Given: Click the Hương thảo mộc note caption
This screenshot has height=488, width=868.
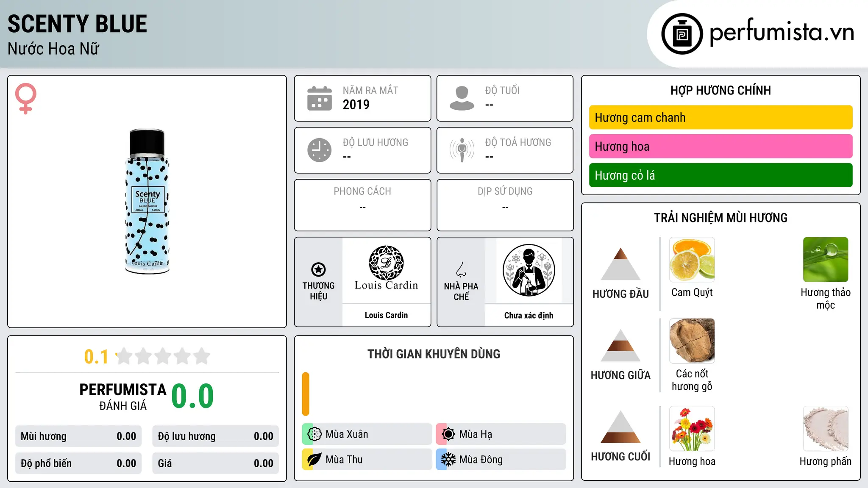Looking at the screenshot, I should 826,299.
